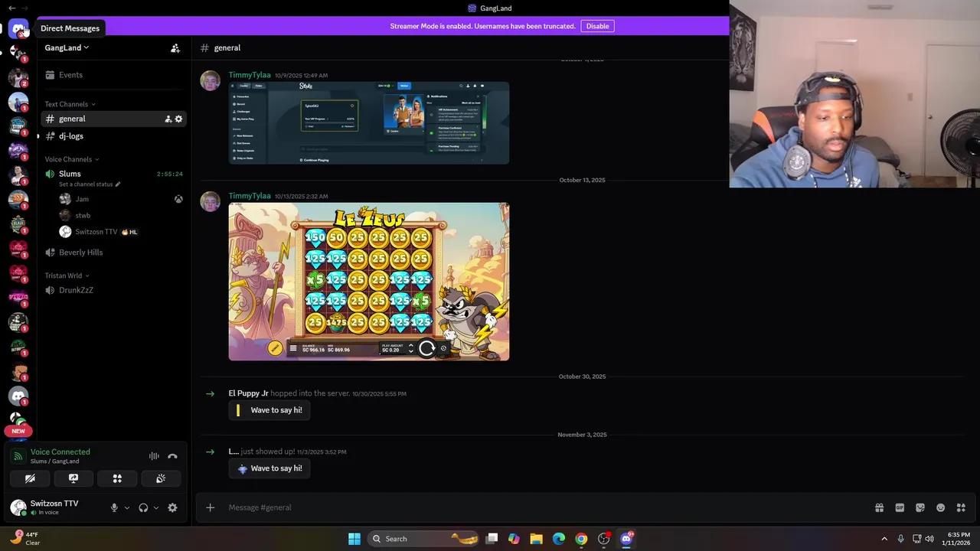This screenshot has height=551, width=980.
Task: Share your screen button
Action: [73, 478]
